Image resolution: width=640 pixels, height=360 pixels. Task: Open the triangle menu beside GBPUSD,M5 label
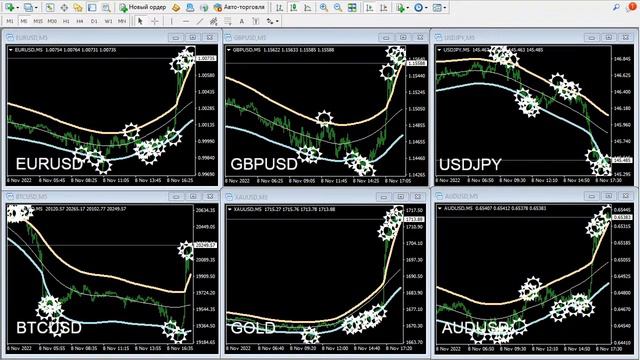(229, 50)
